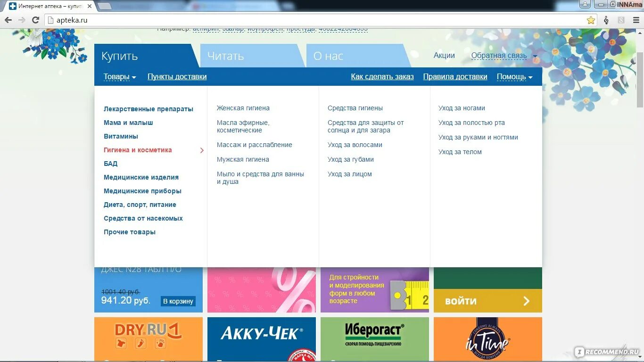Screen dimensions: 644x362
Task: Open Пункты доставки link
Action: click(177, 77)
